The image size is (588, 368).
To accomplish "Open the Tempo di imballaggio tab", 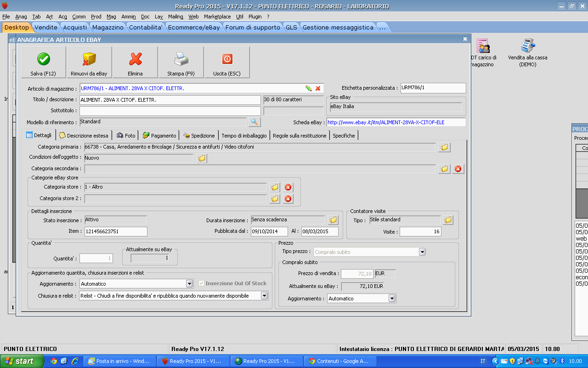I will [244, 135].
